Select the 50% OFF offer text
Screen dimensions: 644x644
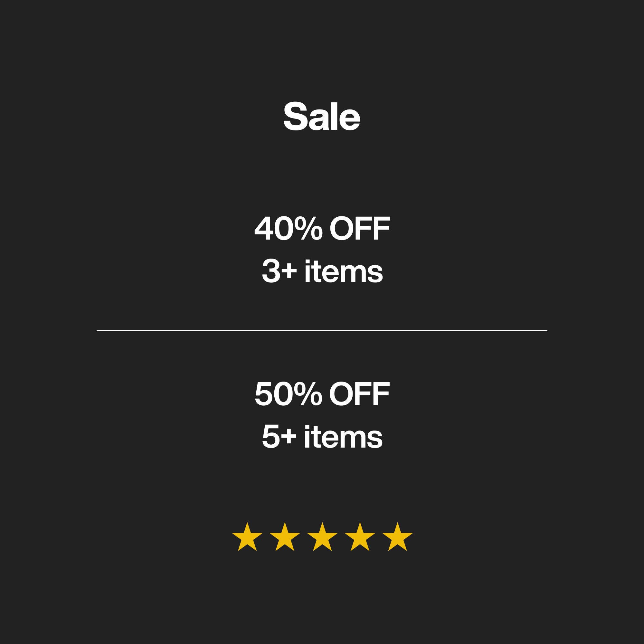click(322, 394)
